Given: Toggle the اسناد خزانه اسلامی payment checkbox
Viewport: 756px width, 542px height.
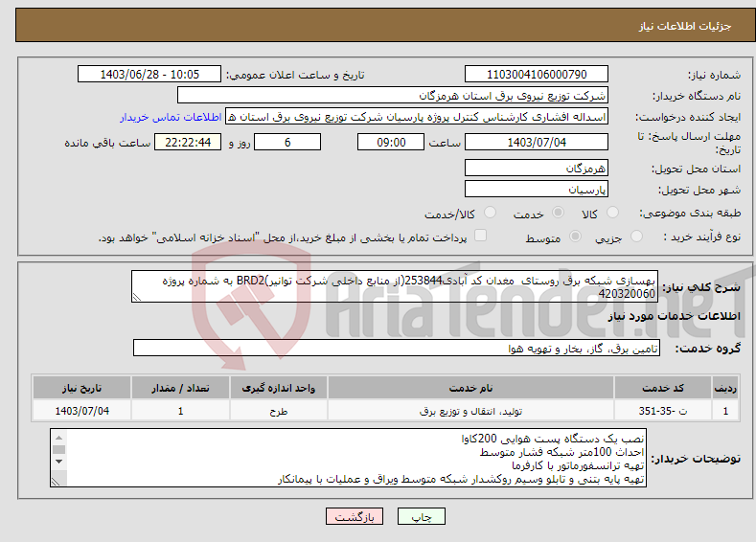Looking at the screenshot, I should 480,236.
